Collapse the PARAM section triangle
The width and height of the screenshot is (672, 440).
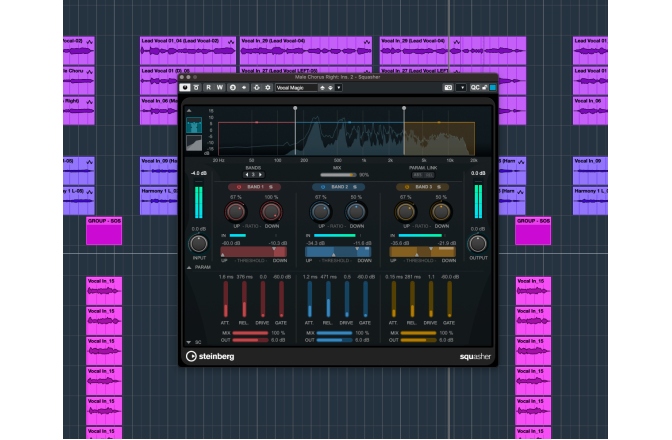coord(189,267)
